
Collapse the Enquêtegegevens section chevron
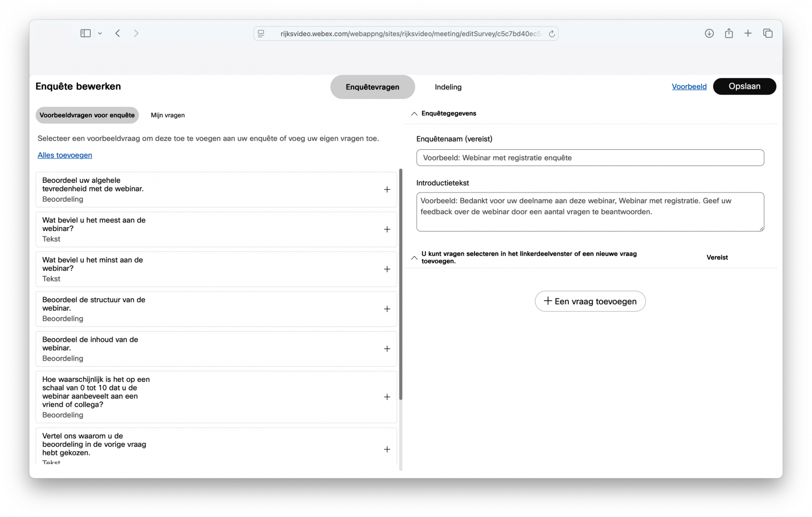(x=414, y=113)
